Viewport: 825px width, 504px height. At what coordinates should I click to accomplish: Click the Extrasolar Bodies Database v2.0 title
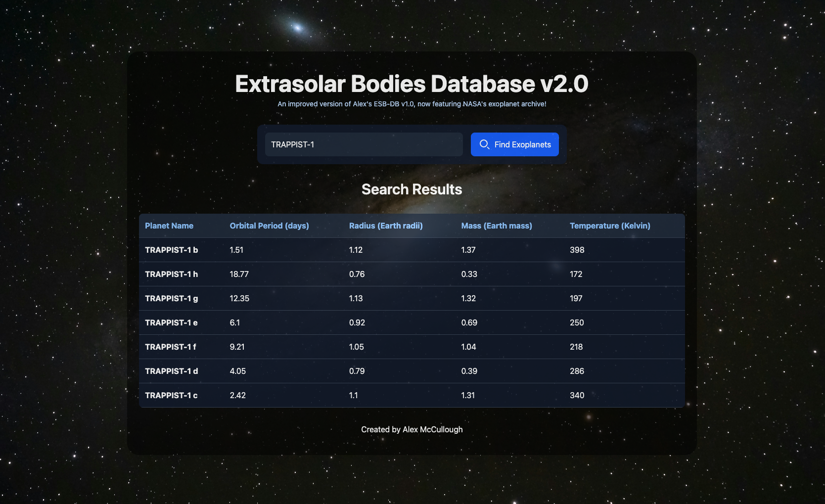coord(412,84)
